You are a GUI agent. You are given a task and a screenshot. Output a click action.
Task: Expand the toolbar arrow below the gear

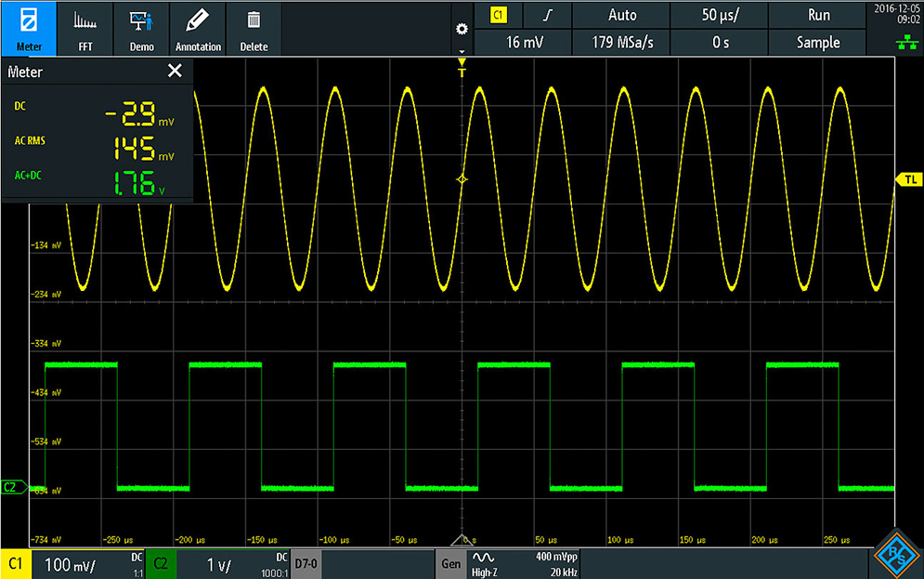click(x=461, y=50)
